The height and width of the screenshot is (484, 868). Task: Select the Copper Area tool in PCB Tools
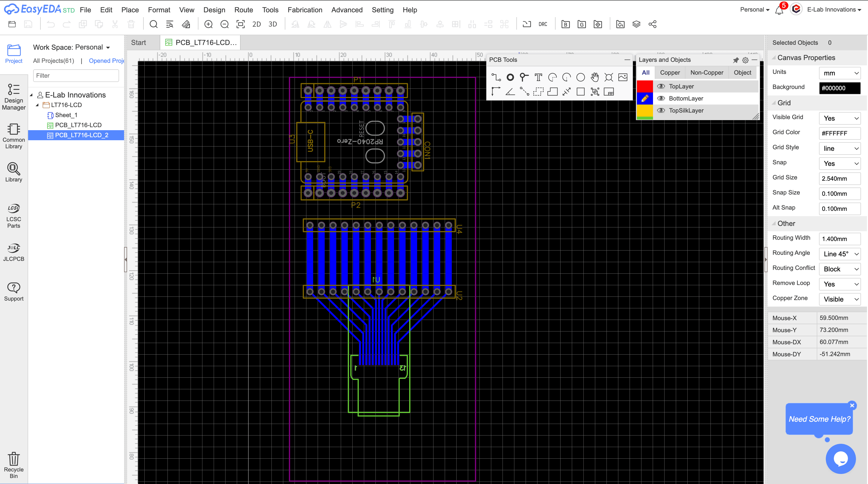point(538,91)
